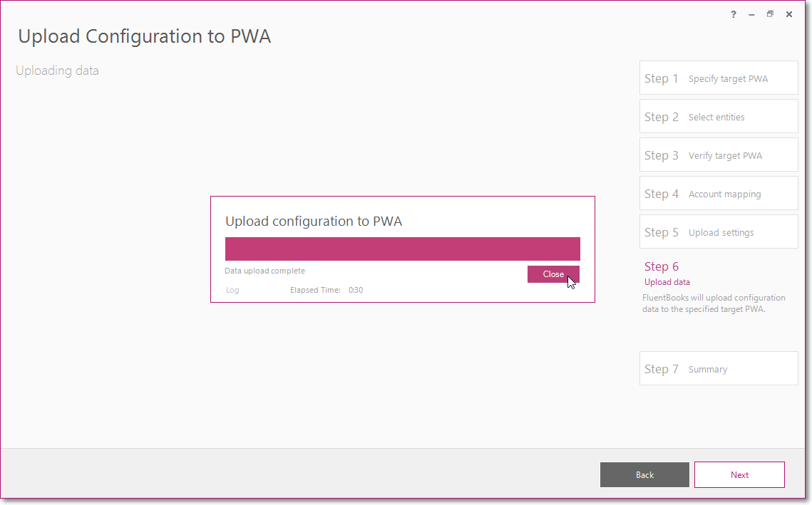Viewport: 812px width, 505px height.
Task: Click the Next button
Action: coord(739,474)
